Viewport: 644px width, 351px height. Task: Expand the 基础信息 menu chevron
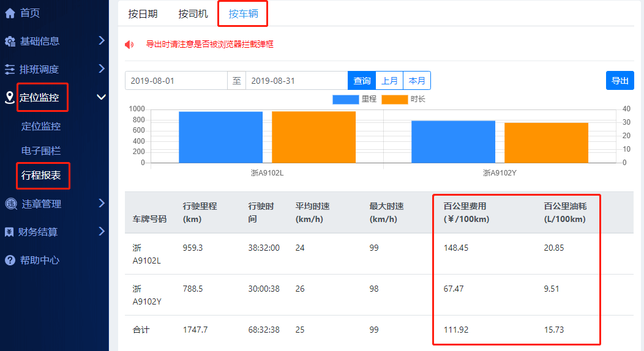[102, 41]
